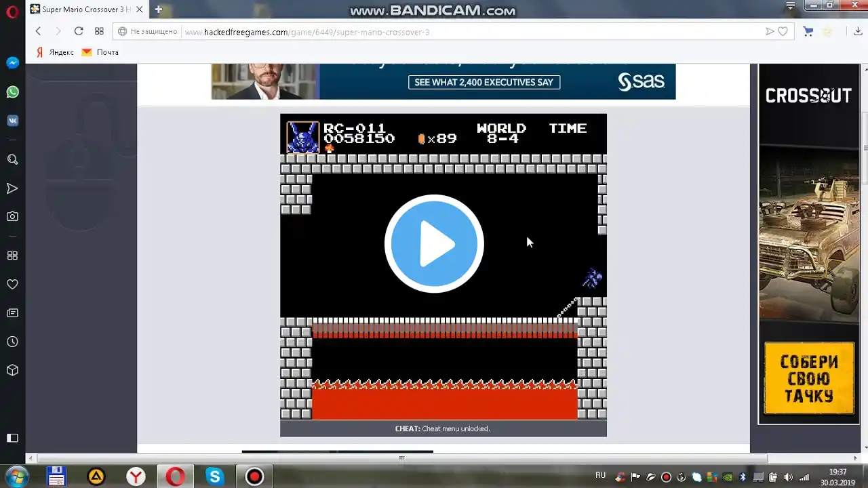Open the NVIDIA tray icon
Viewport: 868px width, 488px height.
pyautogui.click(x=728, y=476)
